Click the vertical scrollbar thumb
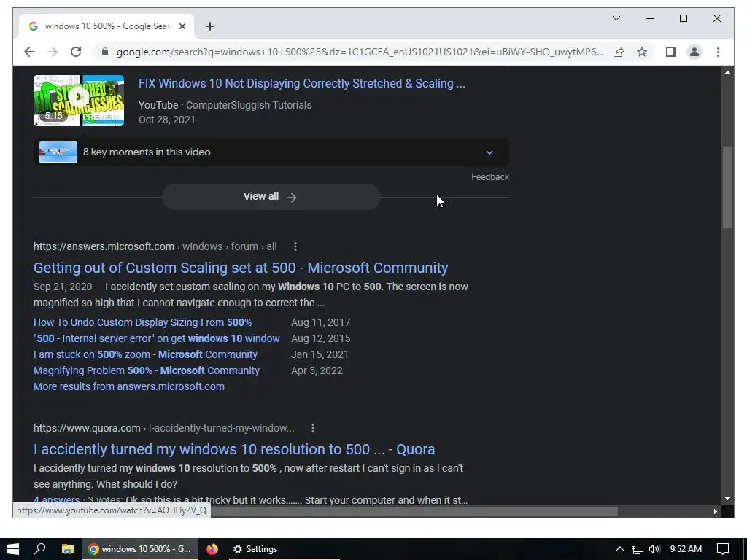747x560 pixels. [x=727, y=187]
